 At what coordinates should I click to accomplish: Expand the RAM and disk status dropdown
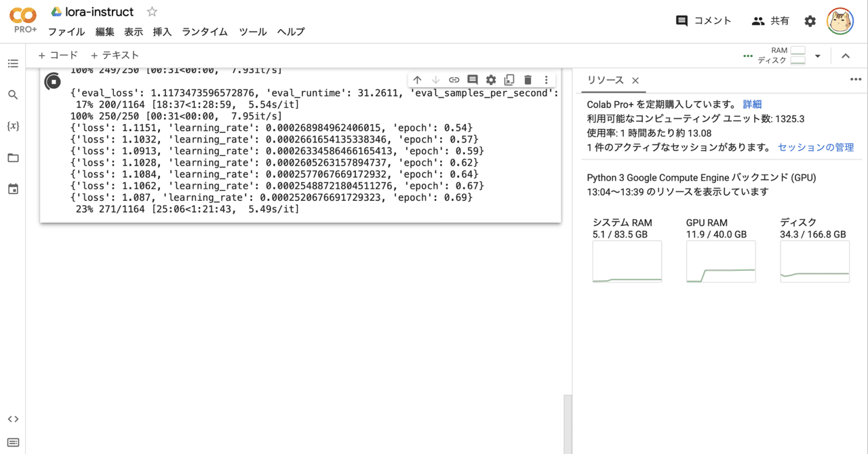pos(816,56)
